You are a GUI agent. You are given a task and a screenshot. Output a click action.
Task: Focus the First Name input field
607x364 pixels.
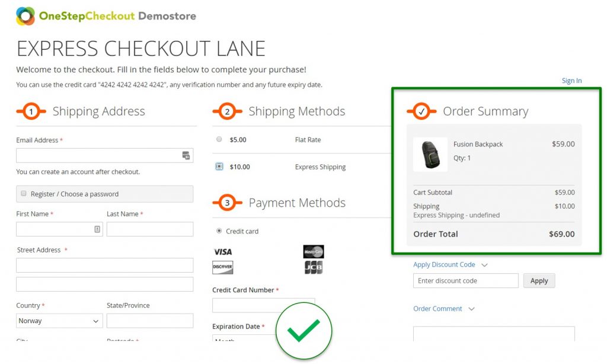coord(59,229)
